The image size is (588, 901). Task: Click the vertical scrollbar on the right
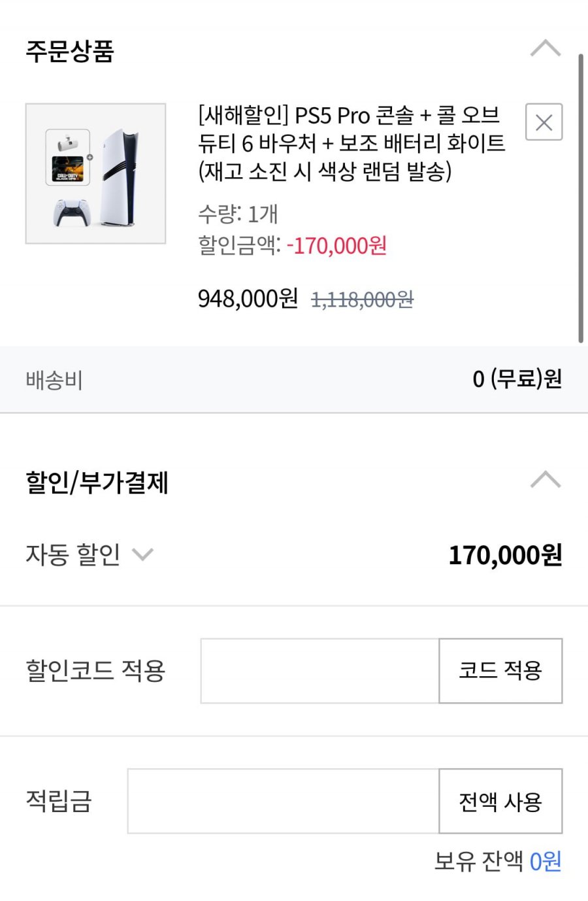580,196
